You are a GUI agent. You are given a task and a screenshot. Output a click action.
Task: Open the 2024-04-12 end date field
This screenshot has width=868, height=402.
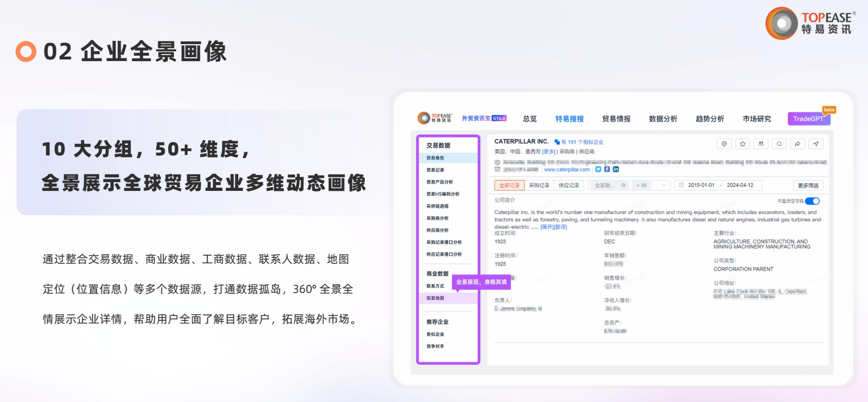click(740, 185)
